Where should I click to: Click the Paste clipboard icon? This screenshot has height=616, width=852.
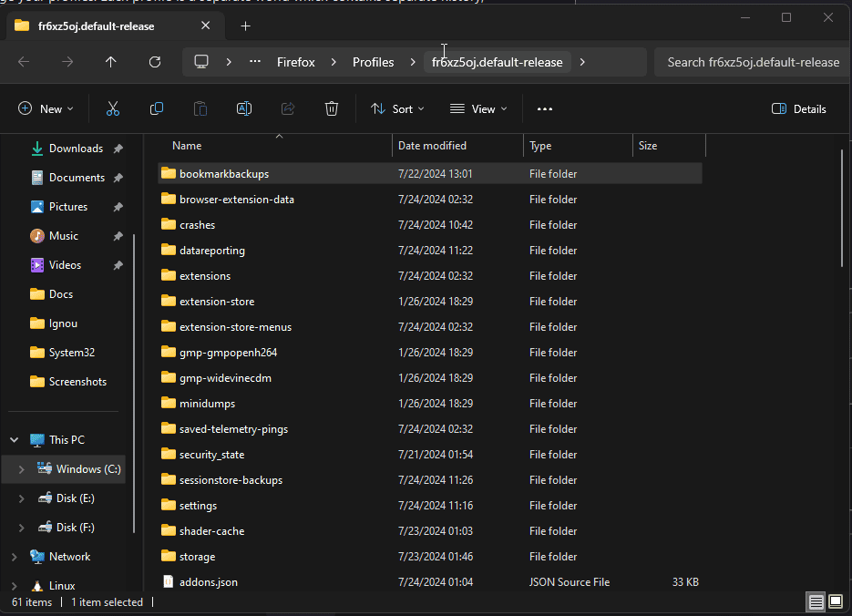200,109
